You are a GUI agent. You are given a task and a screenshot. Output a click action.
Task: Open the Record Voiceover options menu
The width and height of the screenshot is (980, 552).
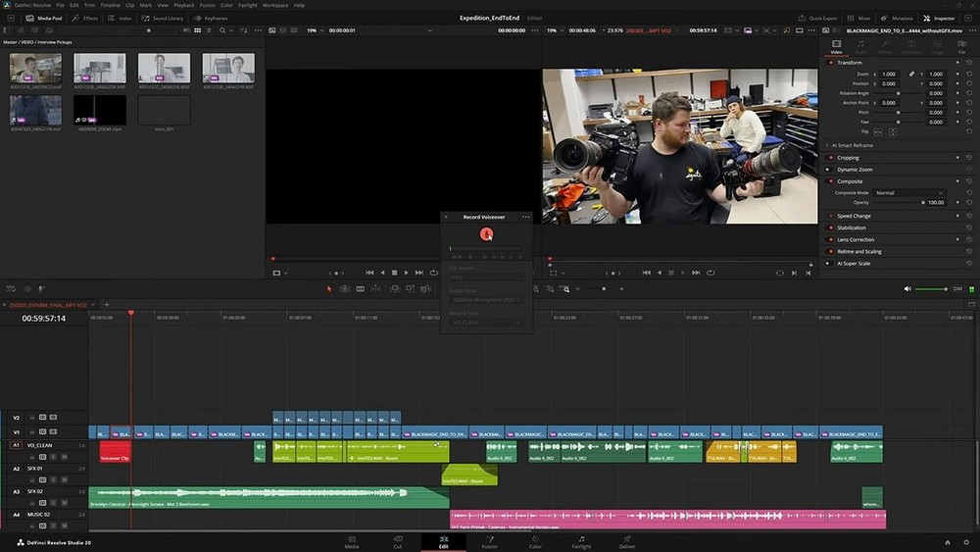coord(526,217)
